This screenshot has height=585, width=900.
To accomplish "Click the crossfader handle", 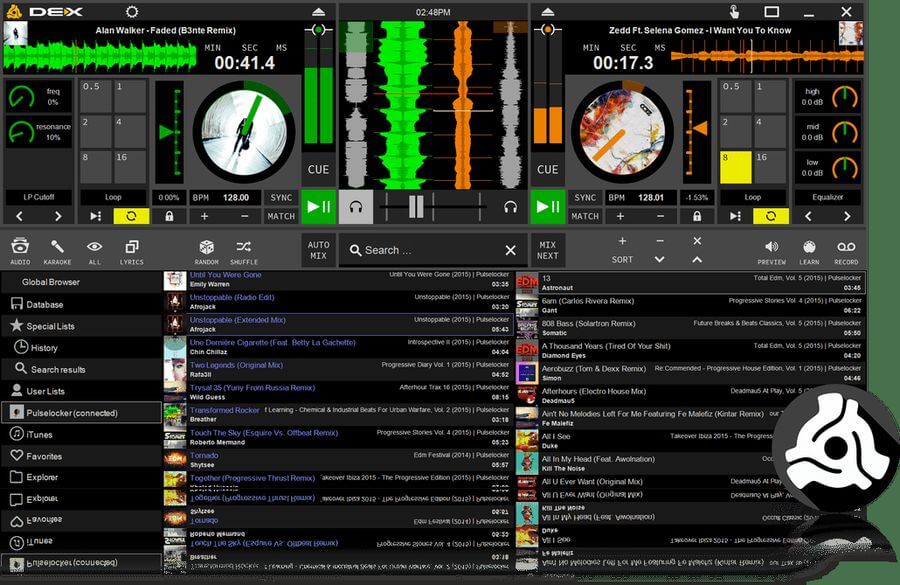I will (416, 207).
